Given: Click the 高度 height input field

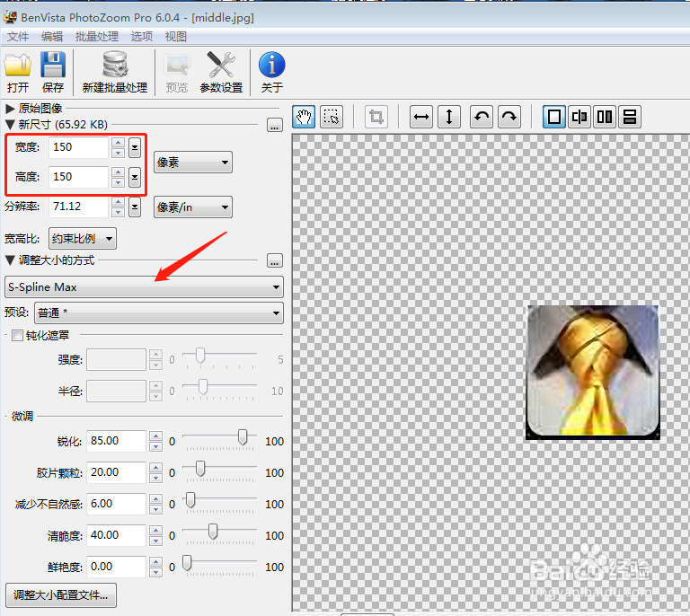Looking at the screenshot, I should coord(78,177).
